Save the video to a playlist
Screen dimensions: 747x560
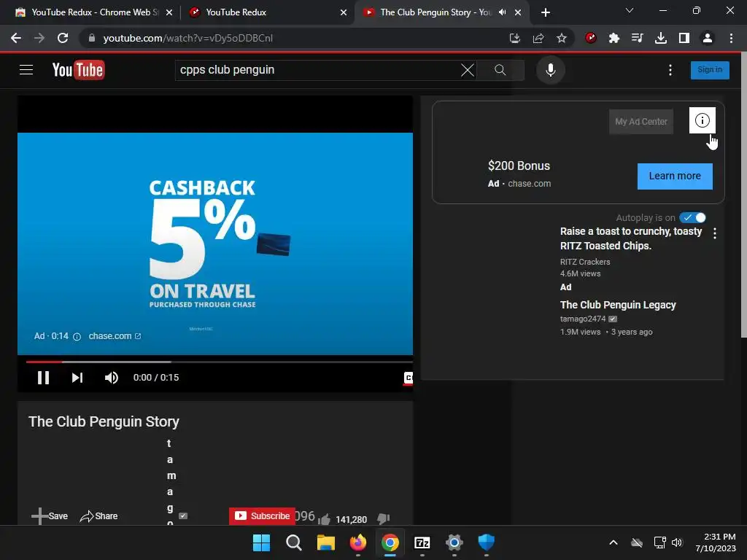[x=50, y=516]
